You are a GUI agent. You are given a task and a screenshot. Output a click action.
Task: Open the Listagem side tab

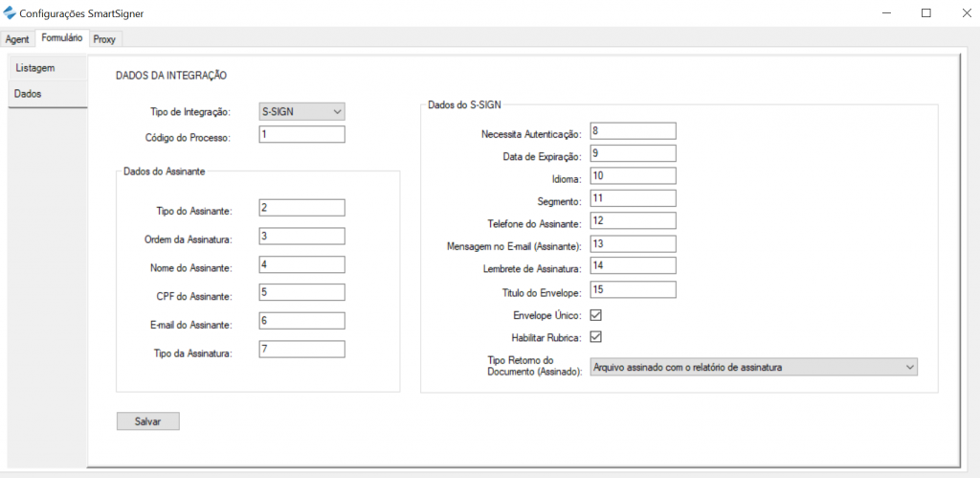coord(48,68)
